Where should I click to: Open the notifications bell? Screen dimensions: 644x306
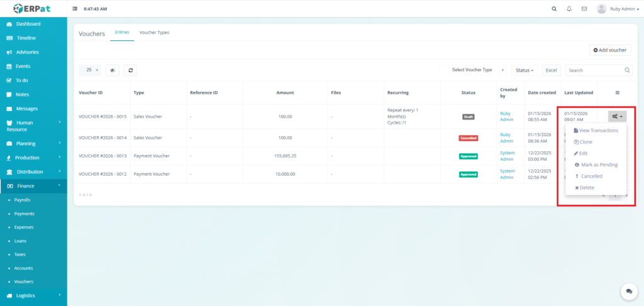(x=569, y=9)
